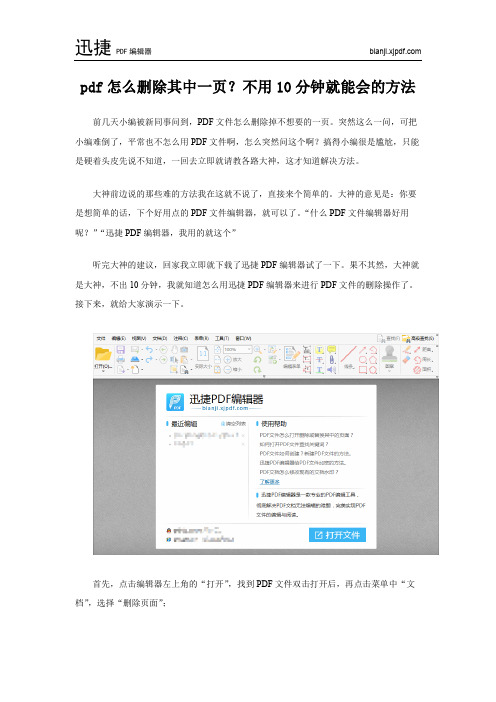Screen dimensions: 496x702
Task: Select the red Oval shape tool
Action: (x=363, y=360)
